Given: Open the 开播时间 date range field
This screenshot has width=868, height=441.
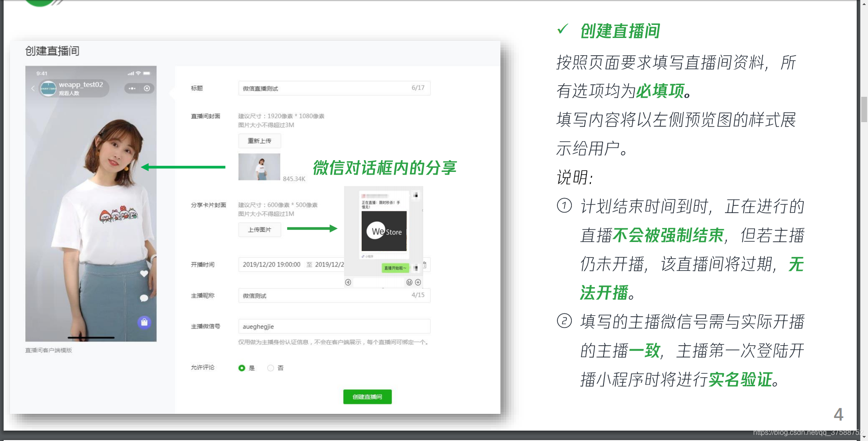Looking at the screenshot, I should point(334,265).
